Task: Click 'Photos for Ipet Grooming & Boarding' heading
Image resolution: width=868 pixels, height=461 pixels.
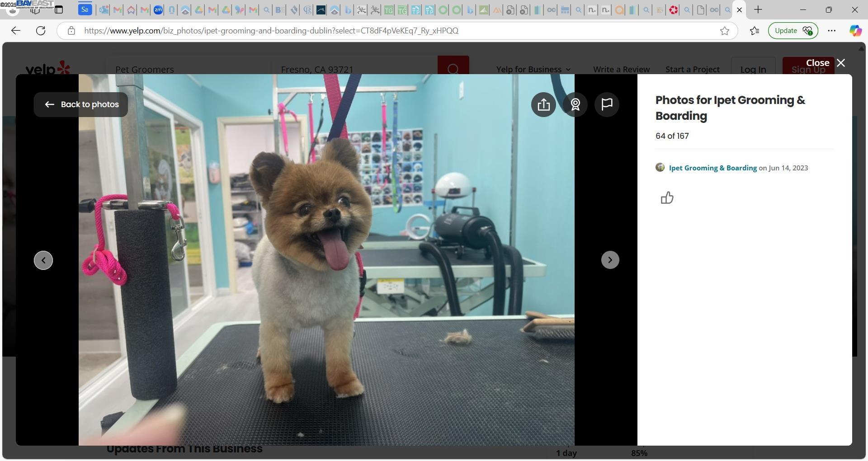Action: coord(730,108)
